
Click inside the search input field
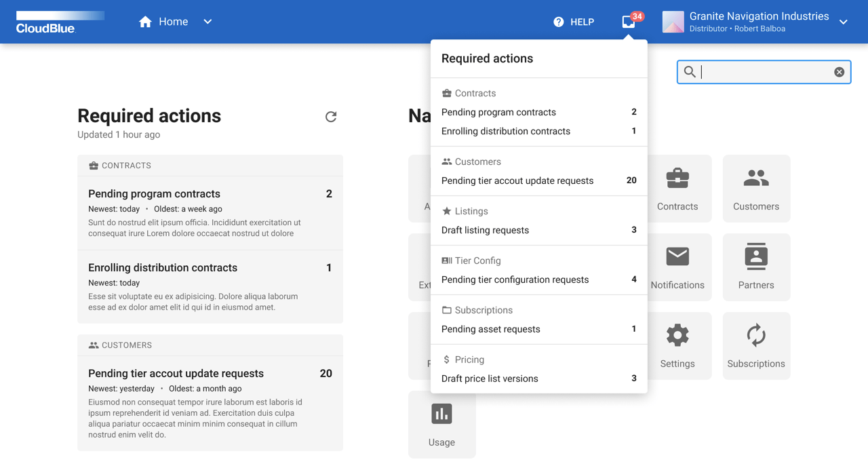tap(759, 71)
